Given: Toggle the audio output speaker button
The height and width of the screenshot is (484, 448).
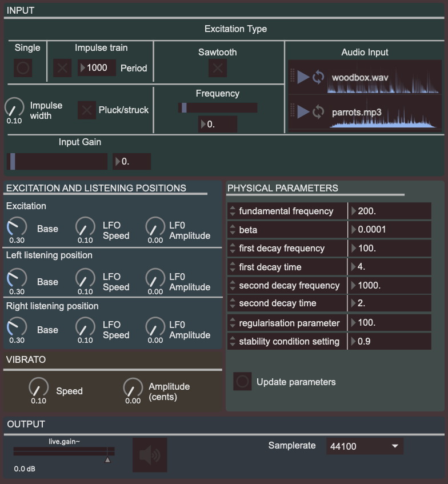Looking at the screenshot, I should point(150,455).
